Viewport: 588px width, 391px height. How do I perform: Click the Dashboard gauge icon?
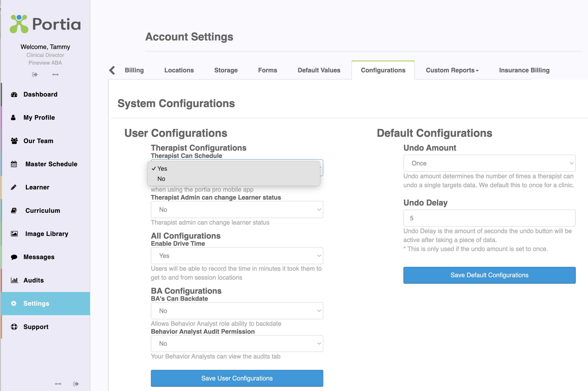(14, 94)
